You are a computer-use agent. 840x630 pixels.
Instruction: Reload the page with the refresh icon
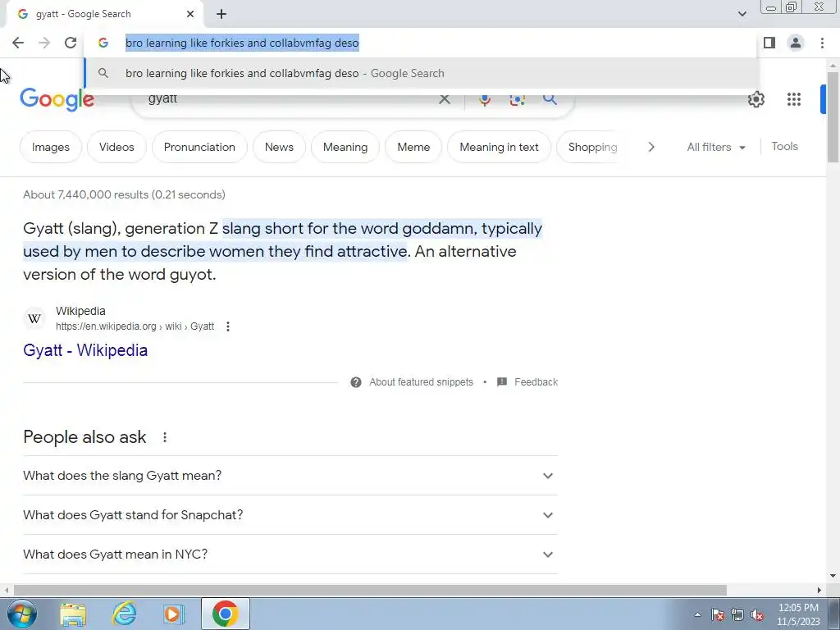click(71, 43)
